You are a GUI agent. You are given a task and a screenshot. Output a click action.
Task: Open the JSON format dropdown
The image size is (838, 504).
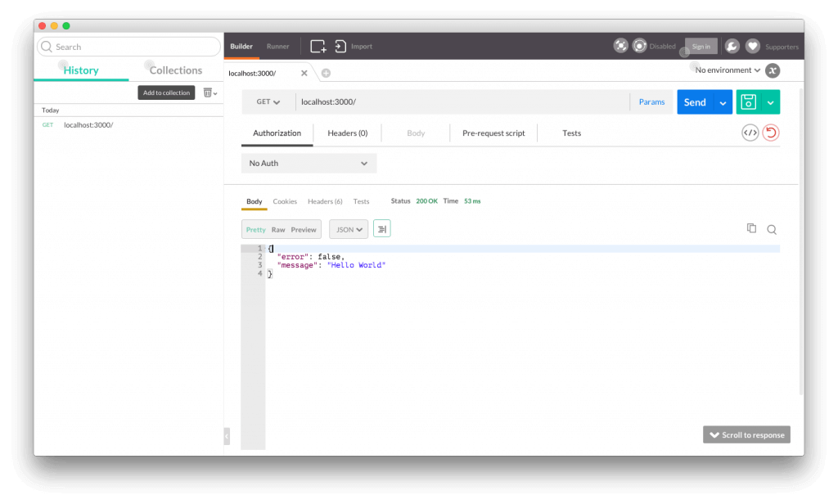click(347, 229)
